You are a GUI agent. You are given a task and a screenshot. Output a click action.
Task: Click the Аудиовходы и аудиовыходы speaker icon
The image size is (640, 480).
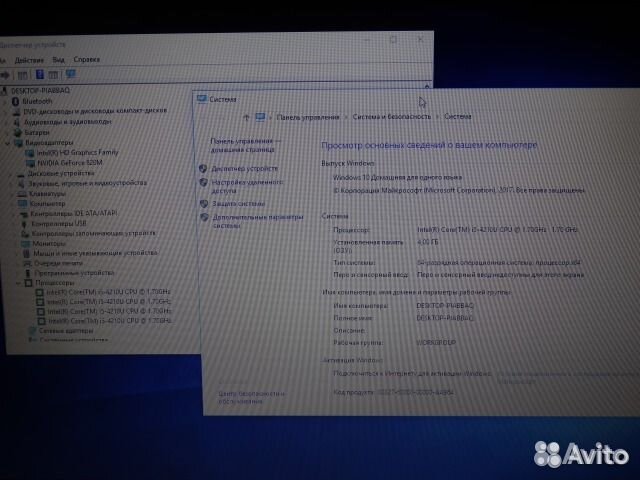coord(17,122)
